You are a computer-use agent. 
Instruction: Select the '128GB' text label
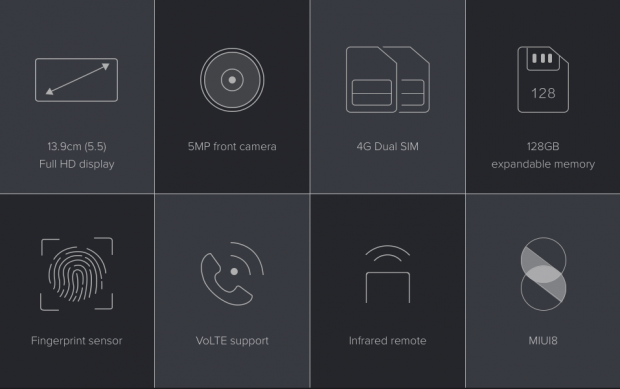coord(543,147)
